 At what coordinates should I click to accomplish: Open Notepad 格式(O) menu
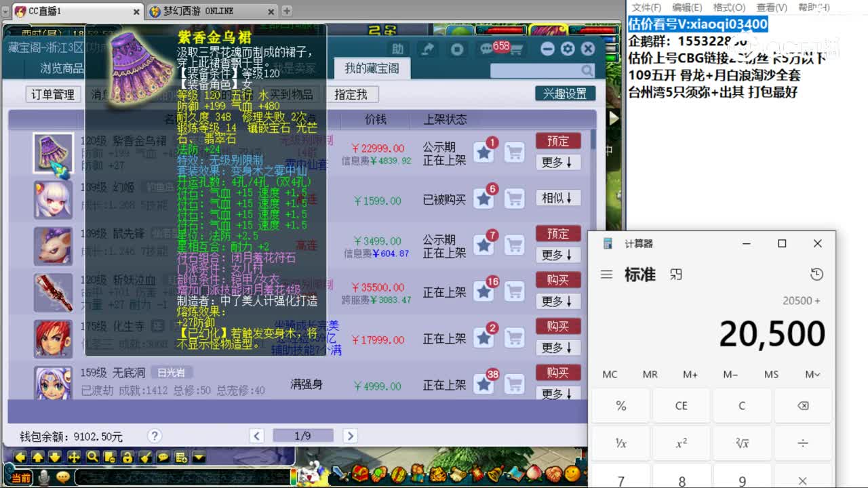click(729, 7)
